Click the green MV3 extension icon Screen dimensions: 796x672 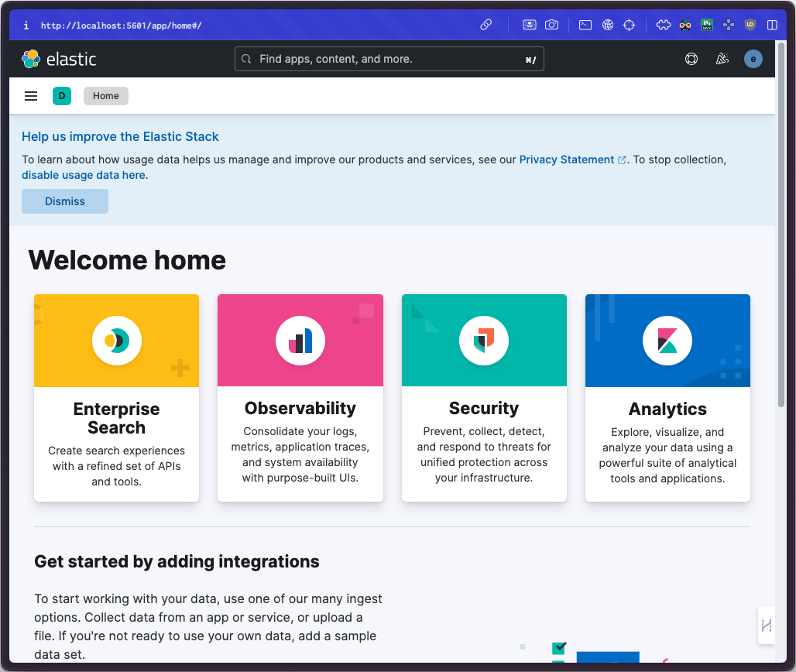coord(707,25)
